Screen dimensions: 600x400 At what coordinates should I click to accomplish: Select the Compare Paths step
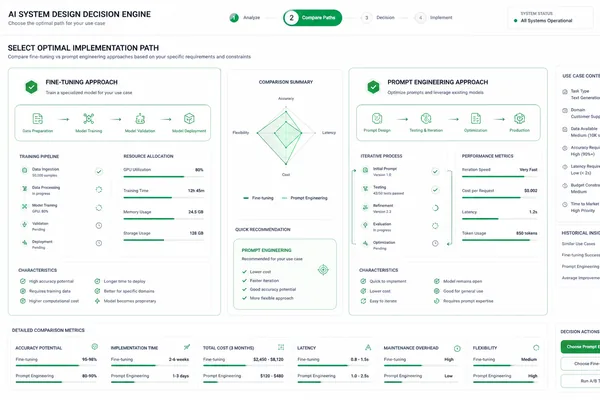tap(313, 18)
